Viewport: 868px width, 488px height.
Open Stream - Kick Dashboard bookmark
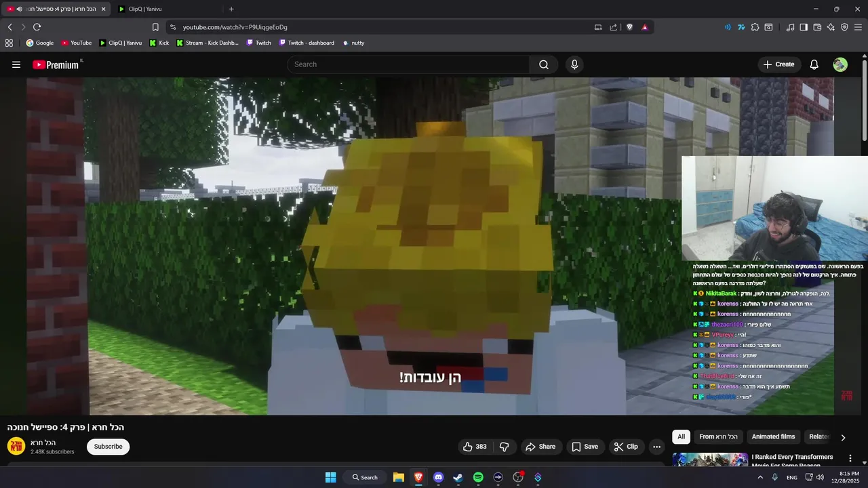pyautogui.click(x=207, y=43)
